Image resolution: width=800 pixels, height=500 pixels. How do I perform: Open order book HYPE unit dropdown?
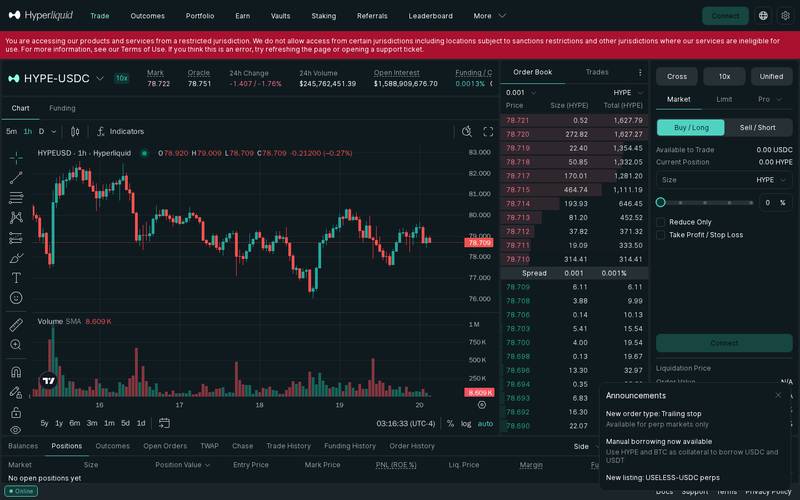[x=628, y=93]
